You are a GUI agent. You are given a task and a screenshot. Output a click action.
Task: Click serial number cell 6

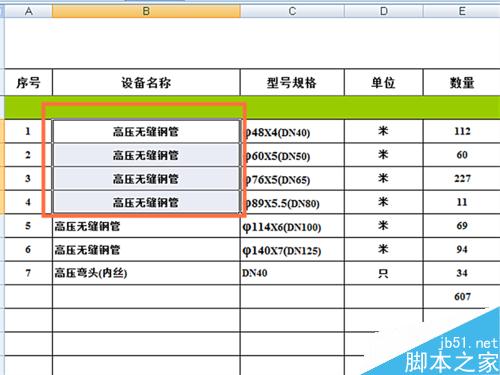click(x=28, y=250)
